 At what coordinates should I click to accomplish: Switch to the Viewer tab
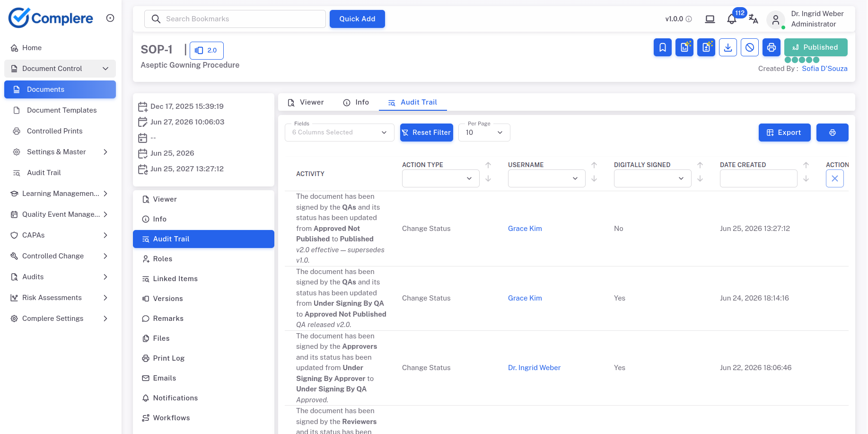(x=306, y=102)
